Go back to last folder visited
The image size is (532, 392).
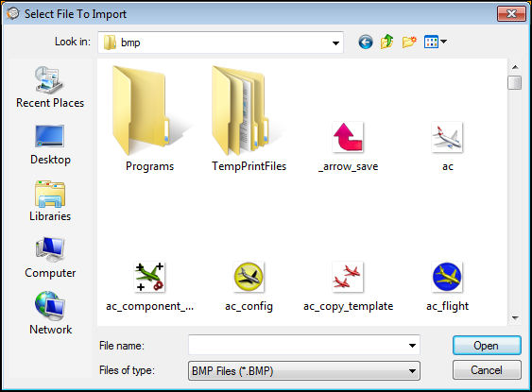(x=366, y=43)
